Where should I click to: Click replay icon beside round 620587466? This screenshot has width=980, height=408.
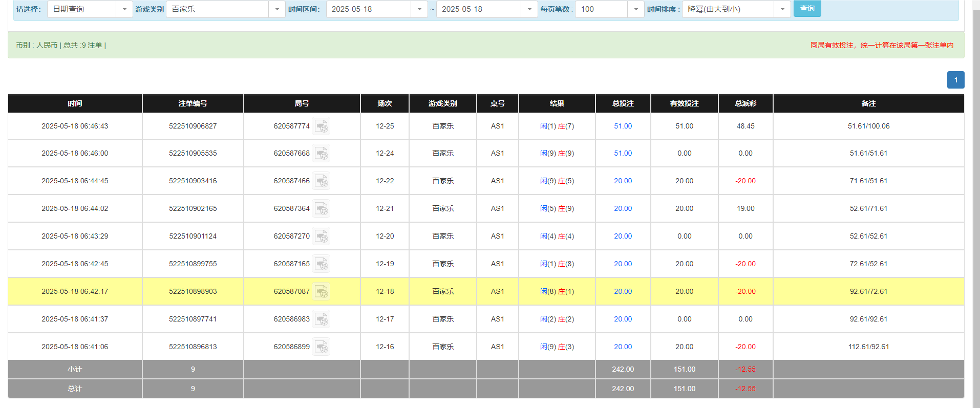point(321,181)
